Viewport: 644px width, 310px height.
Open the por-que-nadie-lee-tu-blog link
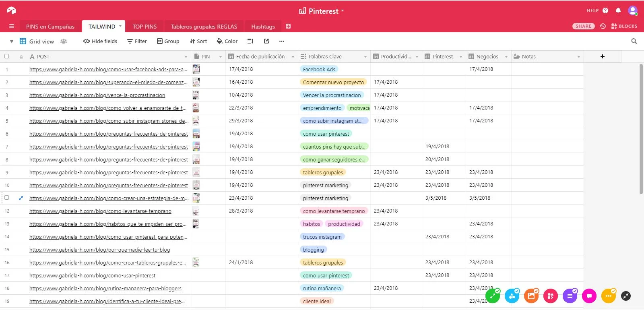click(x=99, y=250)
